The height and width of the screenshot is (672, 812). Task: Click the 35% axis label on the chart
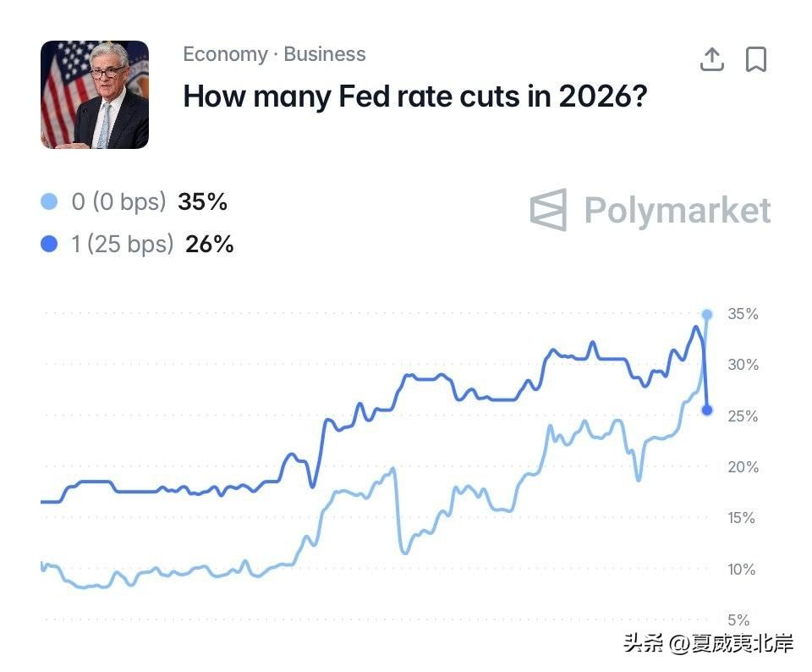(x=743, y=314)
